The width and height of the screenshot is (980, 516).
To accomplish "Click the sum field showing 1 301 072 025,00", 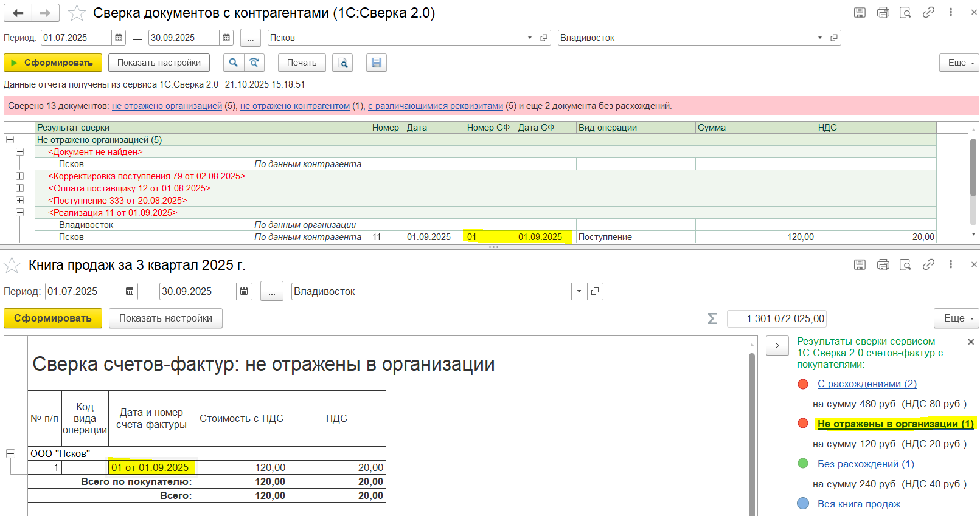I will coord(777,318).
